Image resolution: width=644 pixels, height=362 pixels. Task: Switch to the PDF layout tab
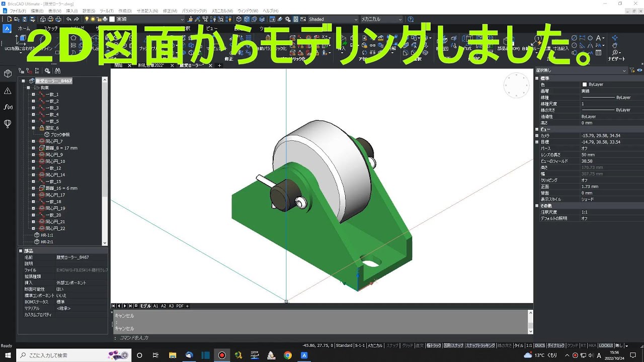(x=180, y=306)
